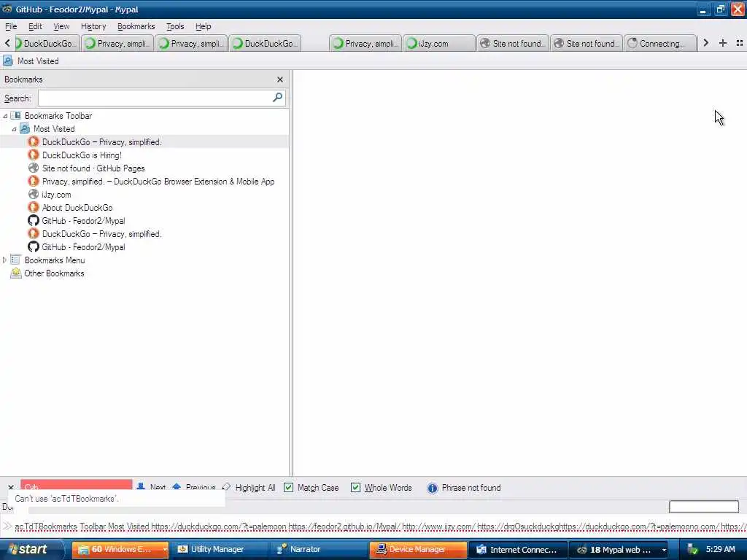Open Internet Connection taskbar item

click(518, 550)
